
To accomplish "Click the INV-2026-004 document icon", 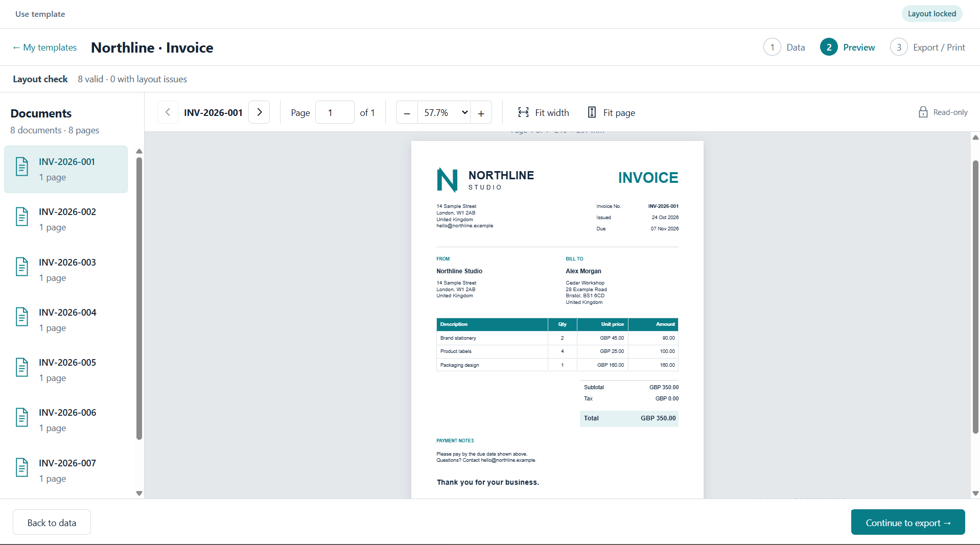I will tap(22, 317).
